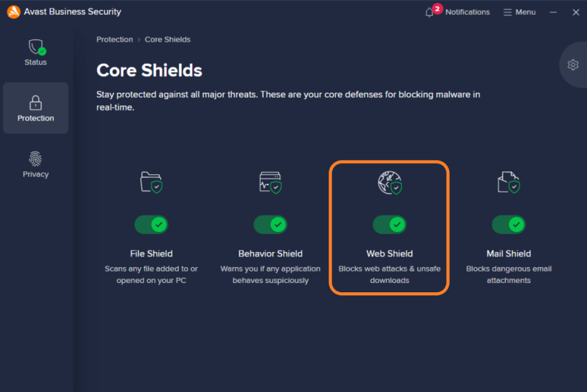Click the Web Shield title label
587x392 pixels.
[389, 253]
